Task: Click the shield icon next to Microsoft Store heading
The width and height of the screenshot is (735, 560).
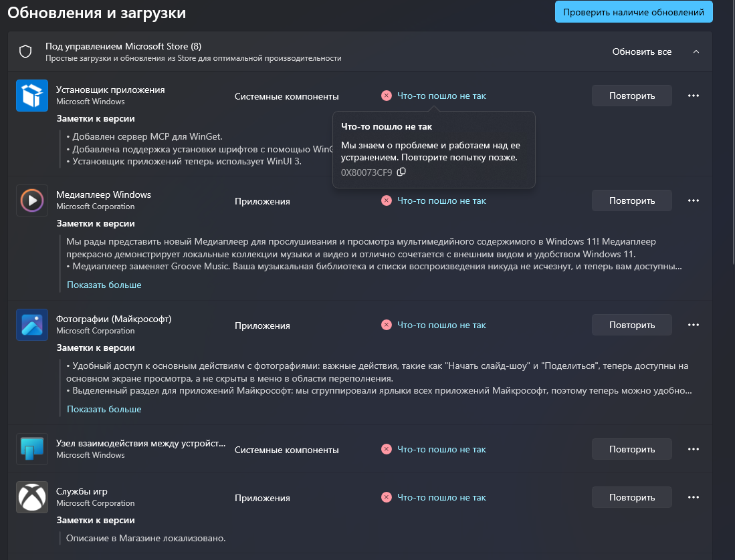Action: (25, 51)
